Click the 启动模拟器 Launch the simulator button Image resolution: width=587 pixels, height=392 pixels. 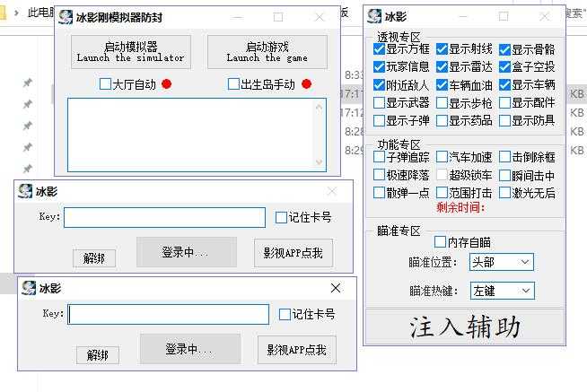coord(131,52)
